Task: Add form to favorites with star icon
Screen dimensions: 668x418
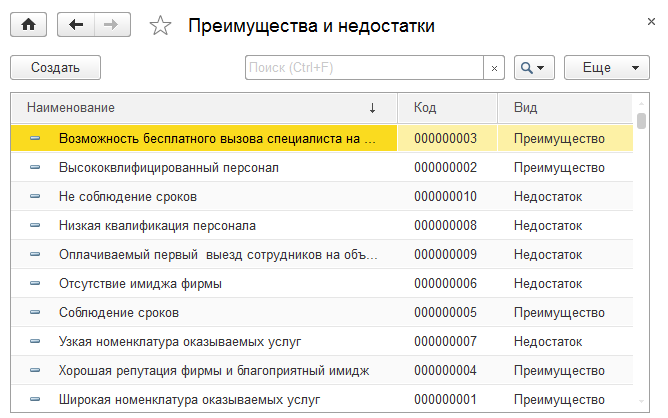Action: 160,26
